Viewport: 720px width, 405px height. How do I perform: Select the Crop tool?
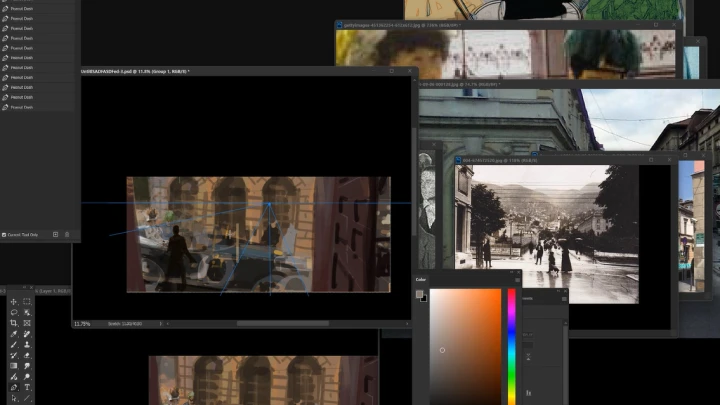point(14,323)
